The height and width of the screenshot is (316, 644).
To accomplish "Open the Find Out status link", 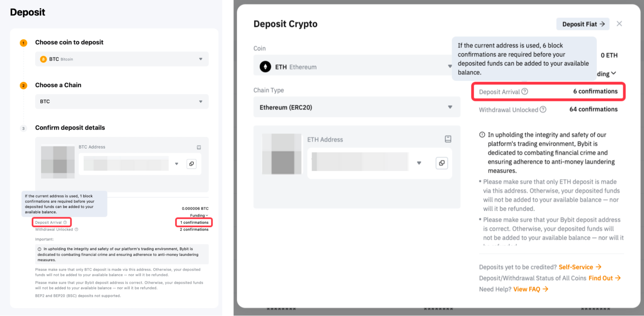I will coord(604,278).
